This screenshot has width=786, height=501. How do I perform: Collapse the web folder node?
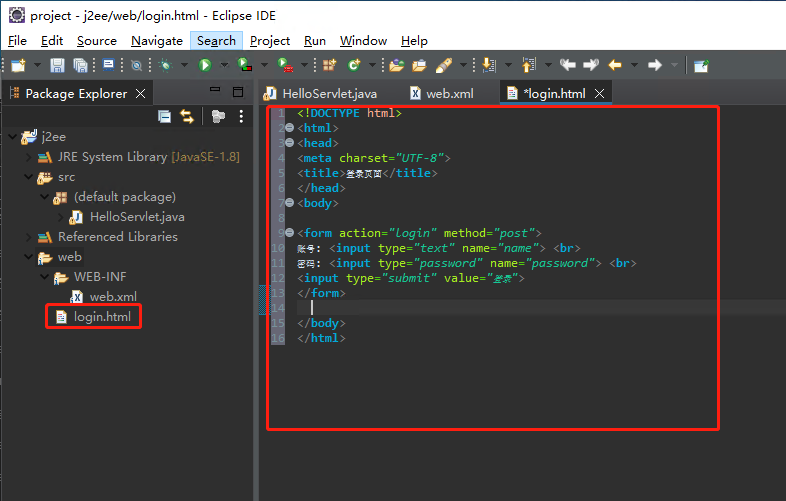pos(29,257)
